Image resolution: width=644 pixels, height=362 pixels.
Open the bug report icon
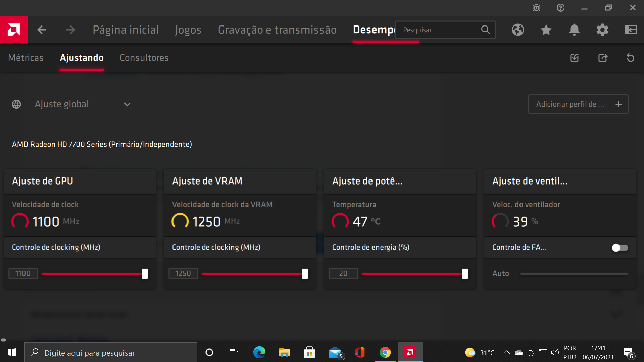tap(536, 8)
